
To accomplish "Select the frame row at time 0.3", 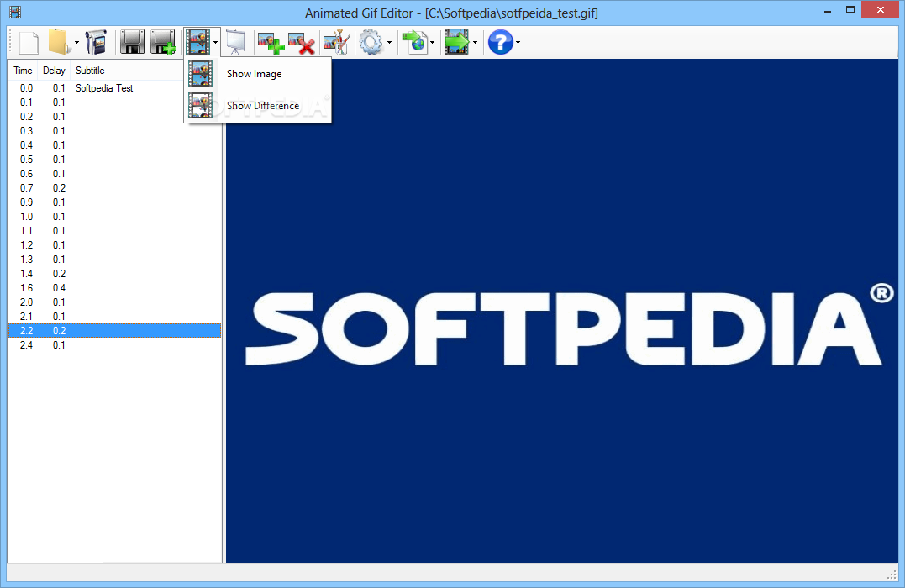I will [x=114, y=131].
